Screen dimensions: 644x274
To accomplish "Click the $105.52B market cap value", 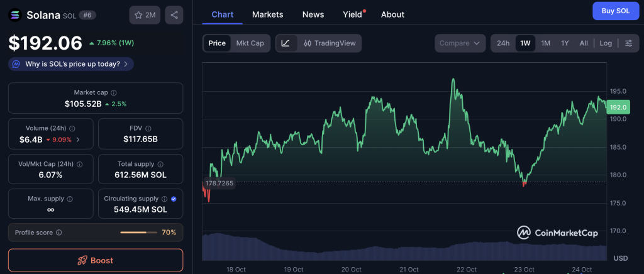I will pyautogui.click(x=83, y=104).
